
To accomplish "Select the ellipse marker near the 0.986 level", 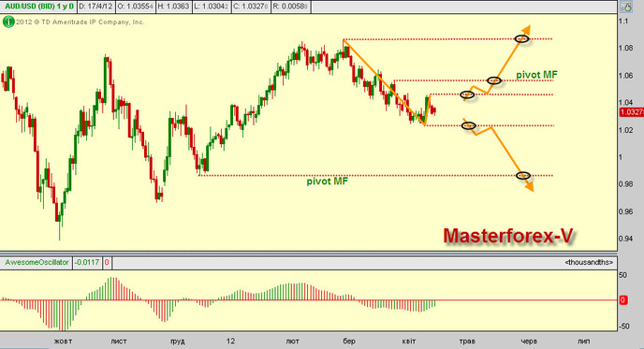I will [523, 176].
